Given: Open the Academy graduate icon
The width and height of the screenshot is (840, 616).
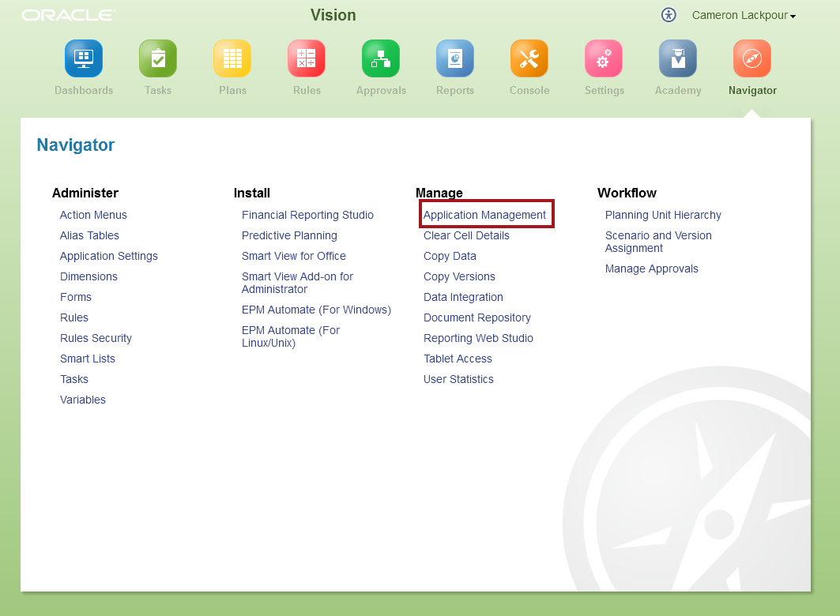Looking at the screenshot, I should pyautogui.click(x=678, y=58).
